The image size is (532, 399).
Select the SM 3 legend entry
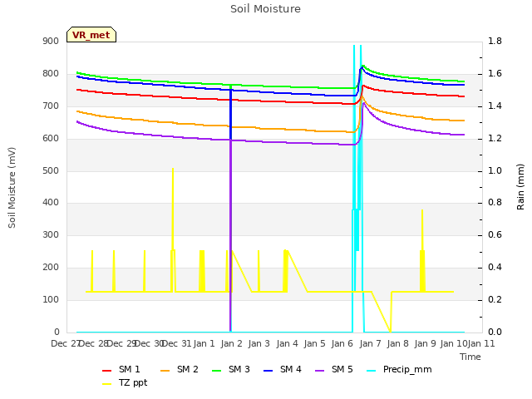(x=231, y=369)
